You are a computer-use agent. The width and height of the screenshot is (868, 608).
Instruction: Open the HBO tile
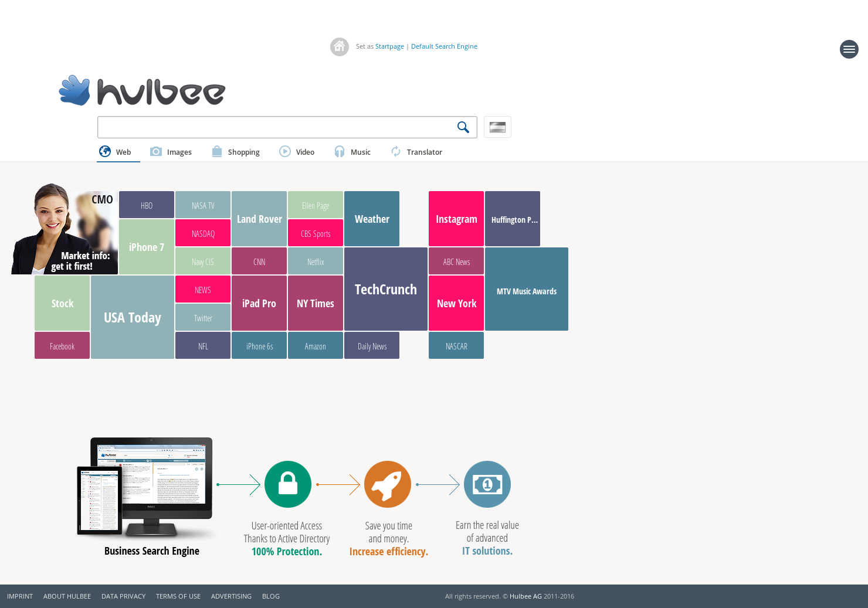coord(147,205)
